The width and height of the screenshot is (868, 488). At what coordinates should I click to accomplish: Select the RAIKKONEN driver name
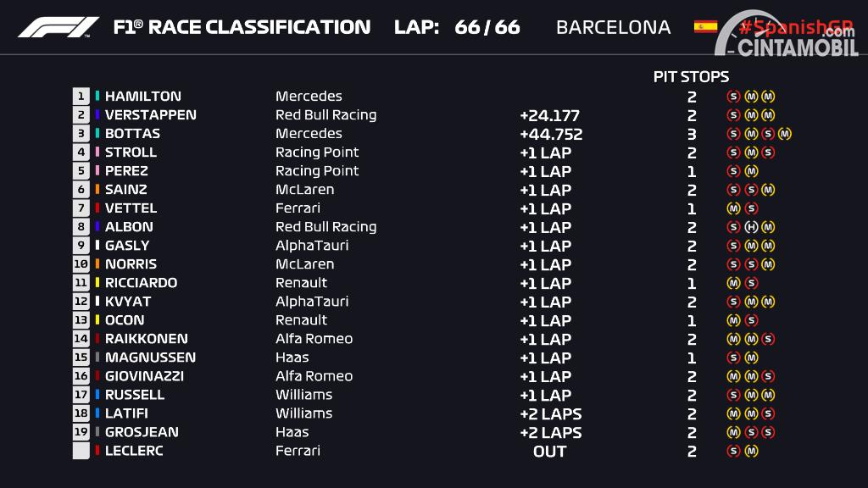[146, 339]
